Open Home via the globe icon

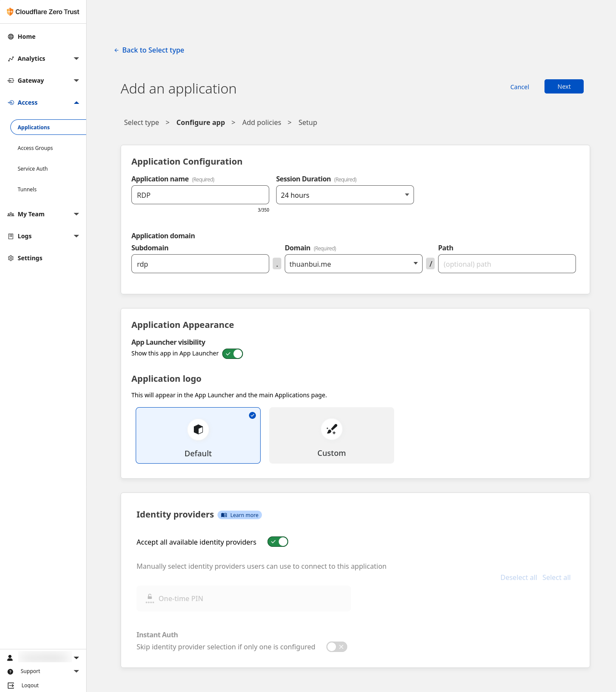pyautogui.click(x=11, y=37)
